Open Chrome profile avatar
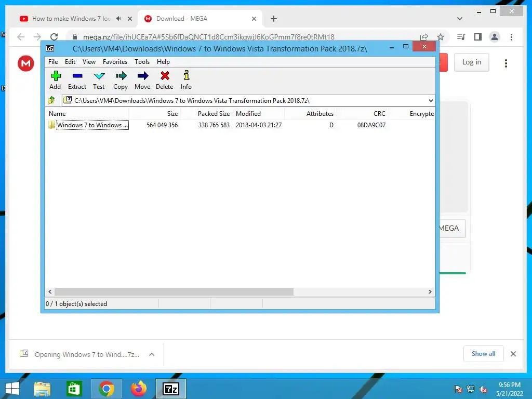Viewport: 532px width, 399px height. point(495,37)
